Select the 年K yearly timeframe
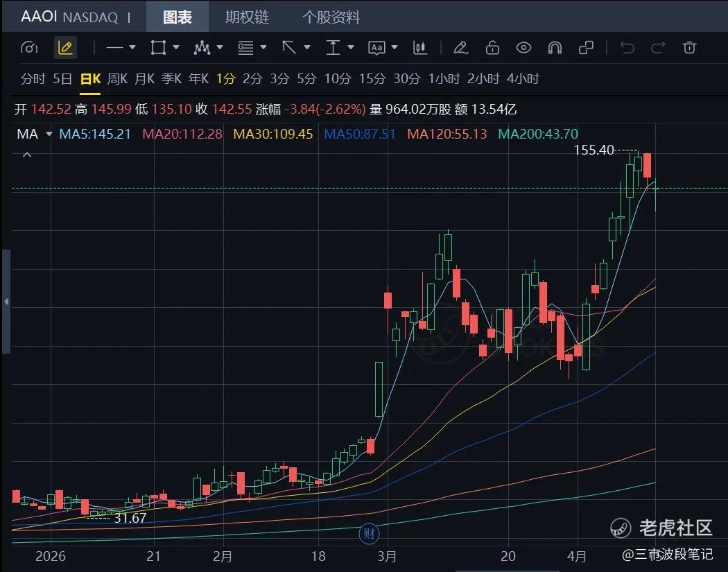Image resolution: width=728 pixels, height=572 pixels. pos(199,78)
